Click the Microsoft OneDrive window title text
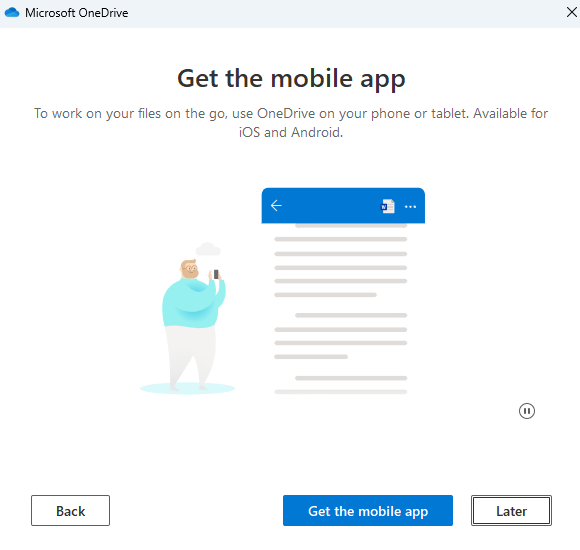Viewport: 580px width, 550px height. [77, 13]
